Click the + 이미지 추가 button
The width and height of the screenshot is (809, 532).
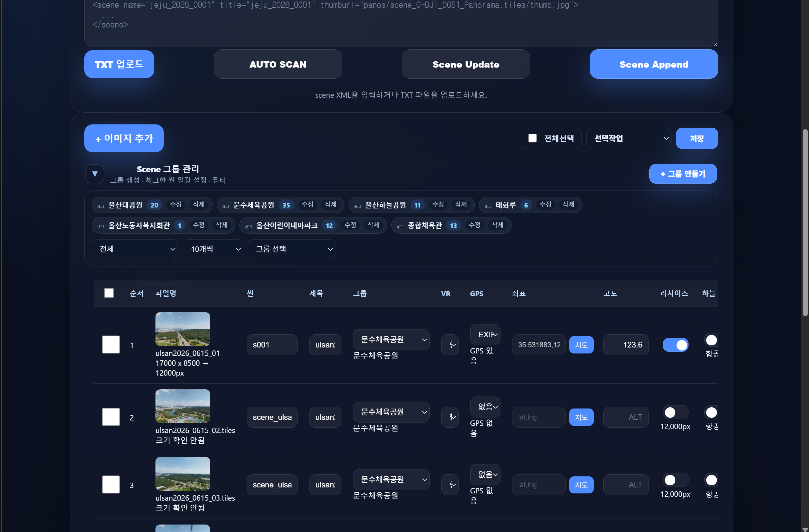(124, 138)
